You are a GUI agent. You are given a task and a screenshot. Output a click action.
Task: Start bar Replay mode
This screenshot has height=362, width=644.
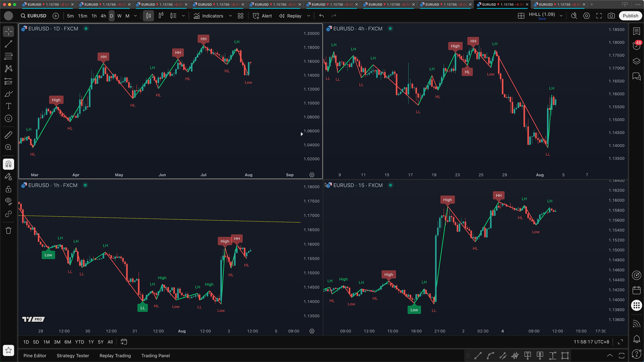pyautogui.click(x=290, y=16)
